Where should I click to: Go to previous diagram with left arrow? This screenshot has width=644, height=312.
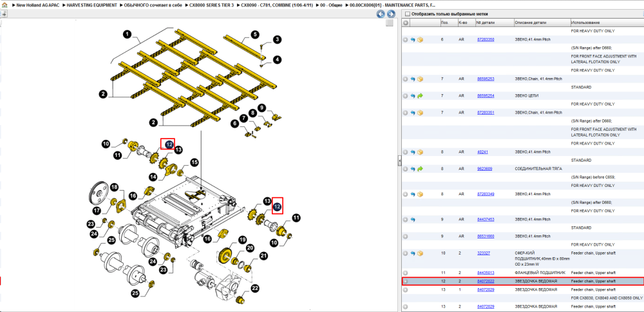(381, 14)
